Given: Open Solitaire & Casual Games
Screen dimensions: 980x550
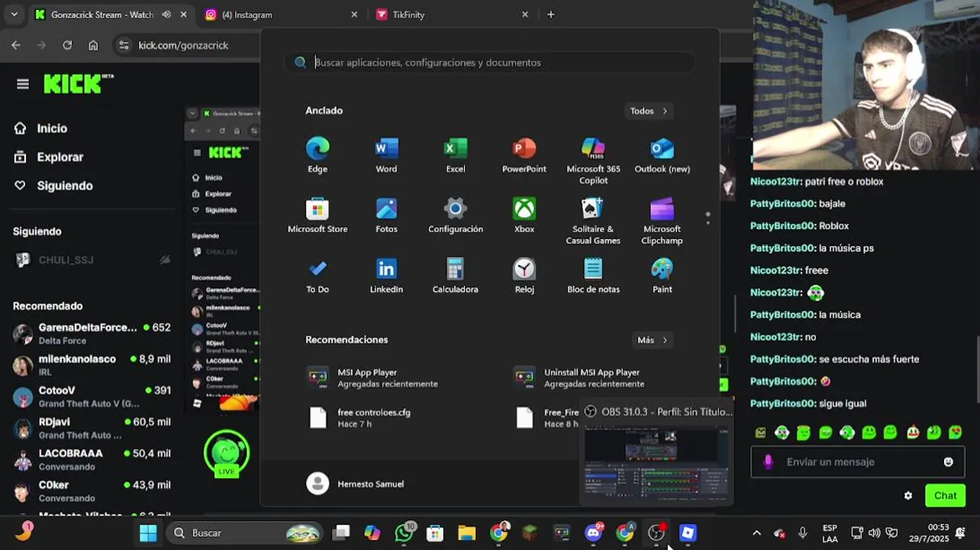Looking at the screenshot, I should coord(593,221).
